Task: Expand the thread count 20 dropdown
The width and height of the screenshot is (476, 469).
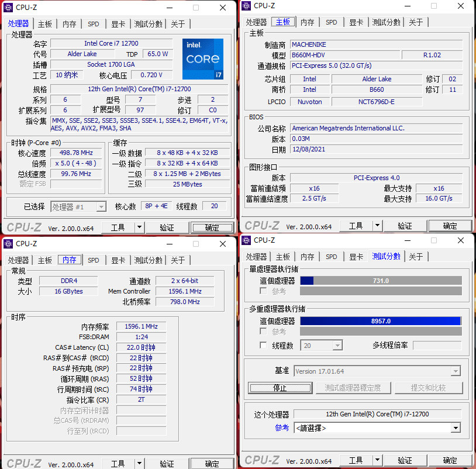Action: point(337,346)
